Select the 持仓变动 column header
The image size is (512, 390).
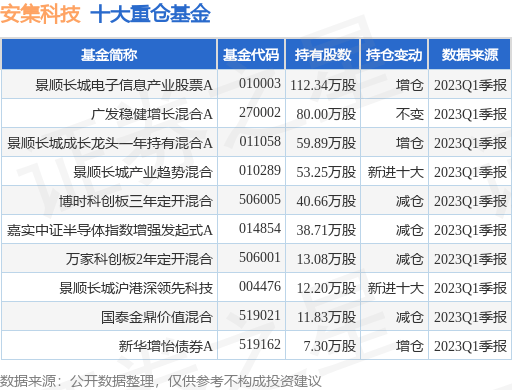(394, 55)
